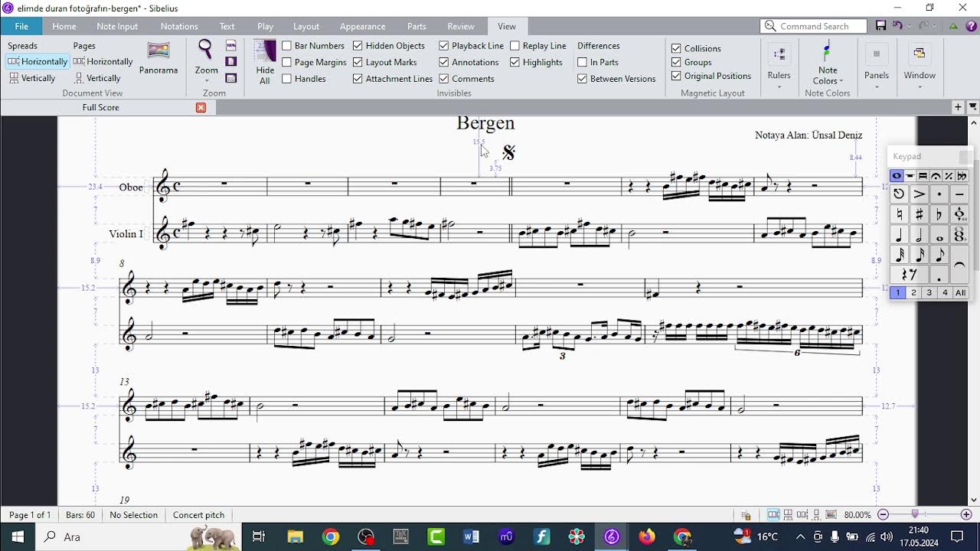Toggle the Playback Line checkbox
The height and width of the screenshot is (551, 980).
click(444, 46)
